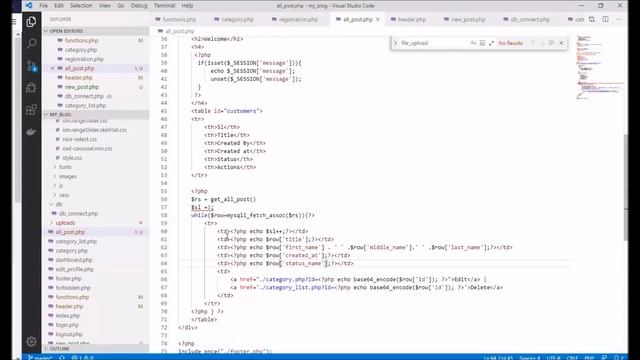The width and height of the screenshot is (640, 360).
Task: Click the code minimap overview
Action: pos(599,67)
